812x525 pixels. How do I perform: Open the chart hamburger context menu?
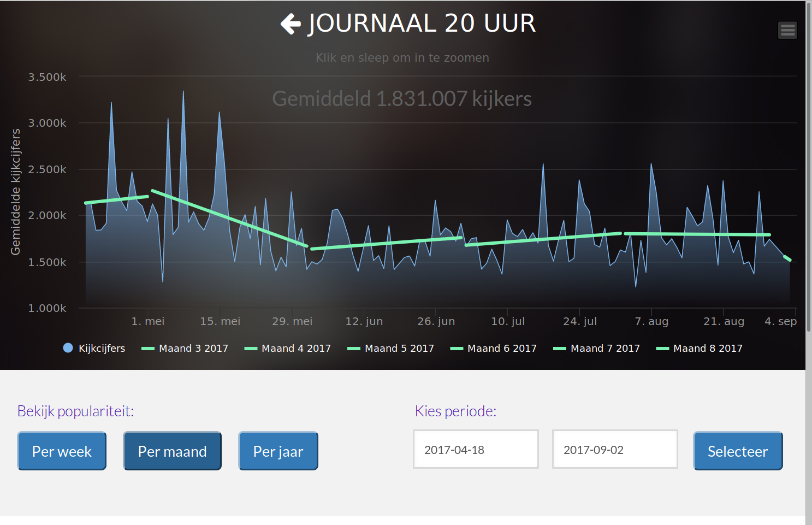tap(787, 30)
